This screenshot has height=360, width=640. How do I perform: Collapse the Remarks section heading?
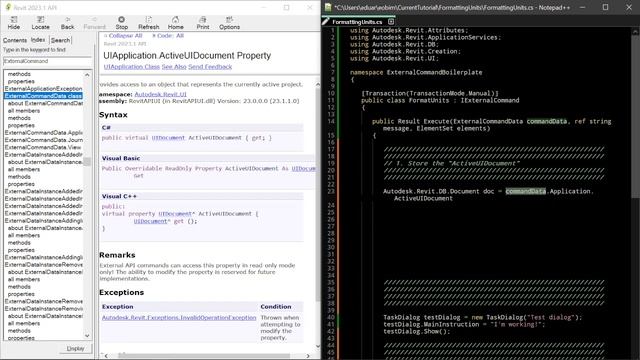117,255
